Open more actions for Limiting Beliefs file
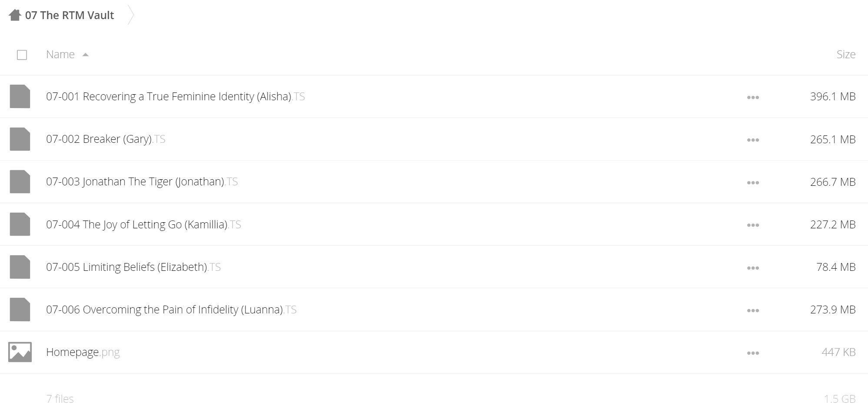This screenshot has width=868, height=418. coord(753,268)
